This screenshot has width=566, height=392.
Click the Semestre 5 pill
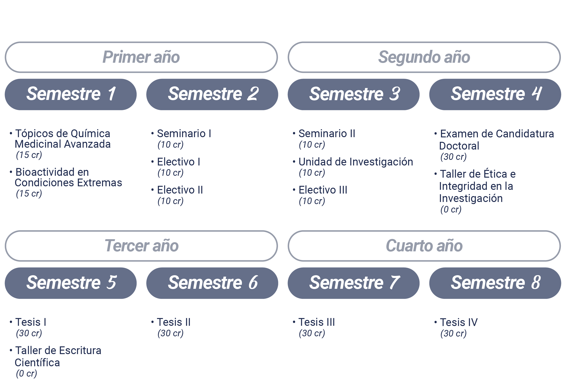pyautogui.click(x=71, y=283)
